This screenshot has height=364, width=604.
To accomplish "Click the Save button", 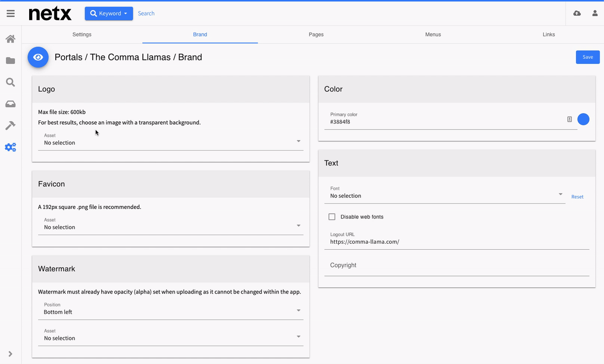I will (587, 57).
